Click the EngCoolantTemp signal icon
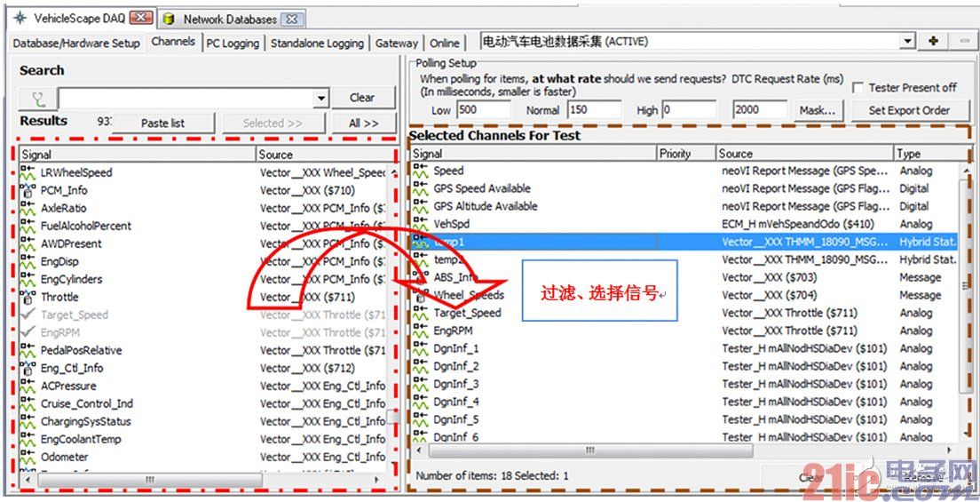 (x=28, y=439)
